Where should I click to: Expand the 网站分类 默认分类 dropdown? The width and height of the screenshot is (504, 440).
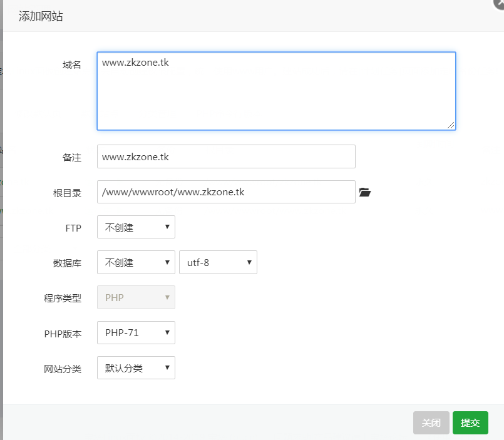click(x=136, y=368)
